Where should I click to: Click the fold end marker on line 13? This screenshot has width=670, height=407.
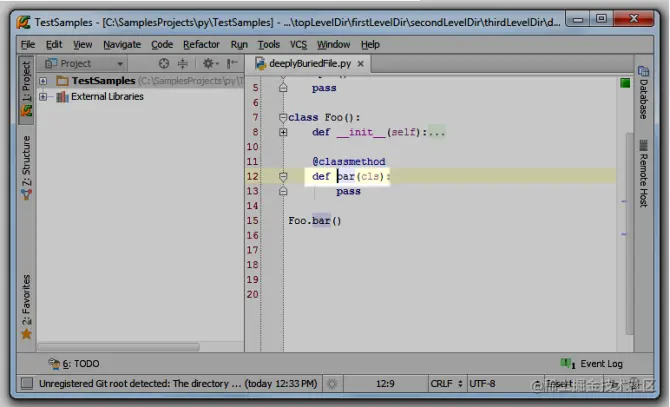[283, 191]
